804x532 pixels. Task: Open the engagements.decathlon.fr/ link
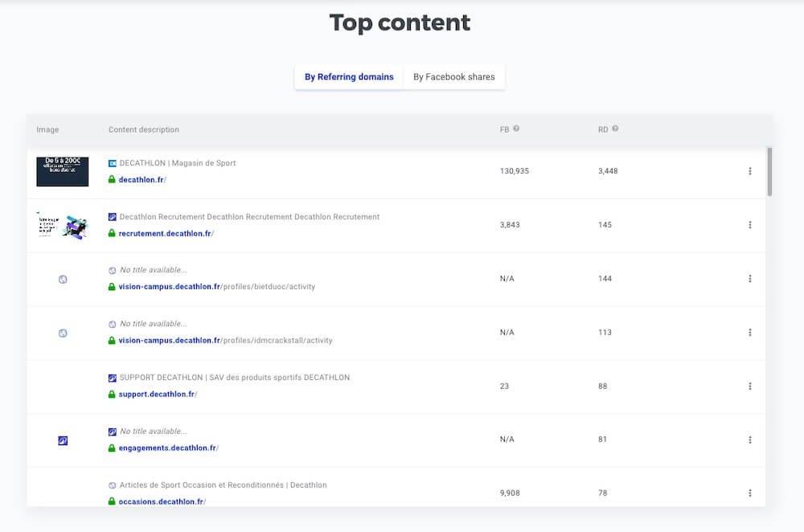click(x=169, y=448)
